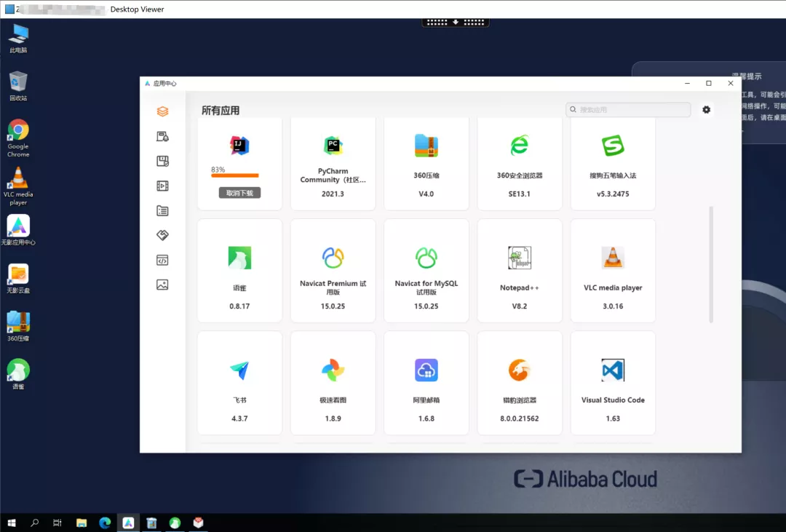Open the second sidebar category icon with user badge
The height and width of the screenshot is (532, 786).
coord(162,136)
